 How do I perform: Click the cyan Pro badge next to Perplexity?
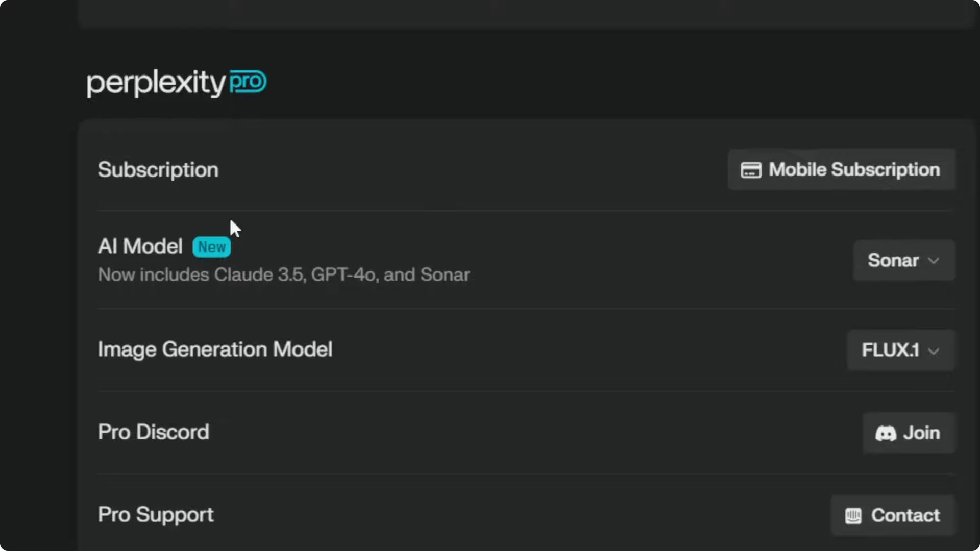pos(247,82)
